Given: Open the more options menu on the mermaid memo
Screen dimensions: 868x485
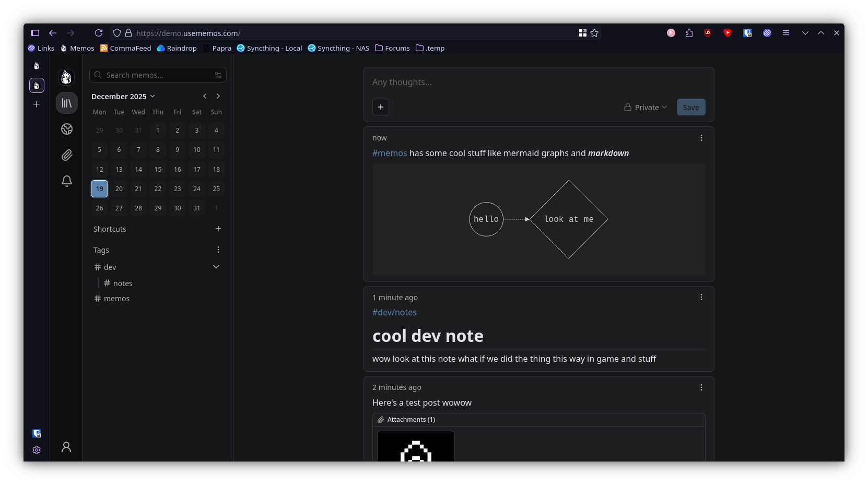Looking at the screenshot, I should tap(701, 138).
